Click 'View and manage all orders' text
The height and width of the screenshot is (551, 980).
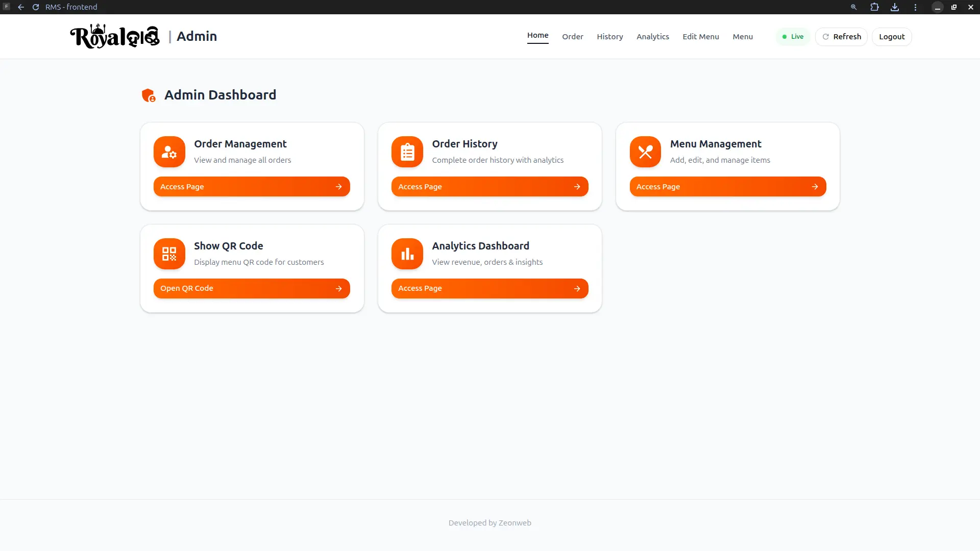pos(242,160)
